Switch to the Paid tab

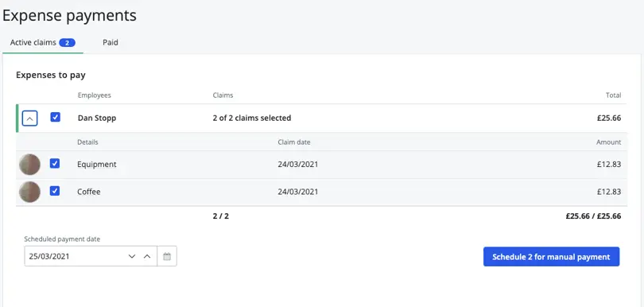click(x=111, y=42)
